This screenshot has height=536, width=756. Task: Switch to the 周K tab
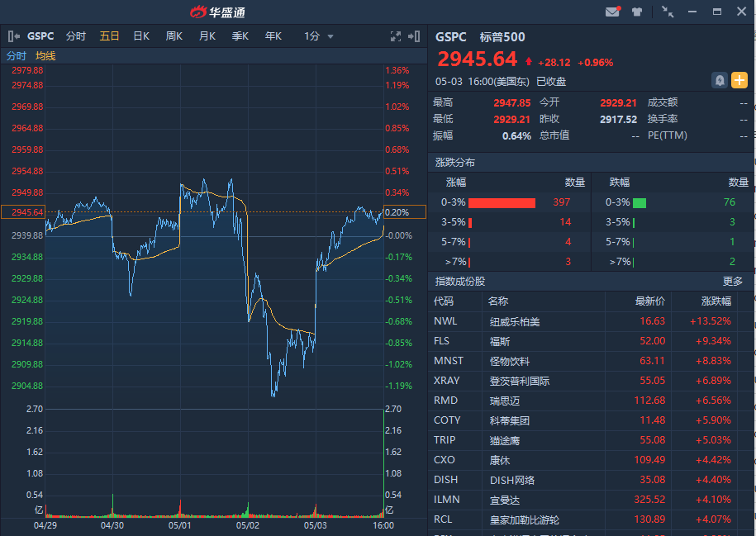[x=174, y=36]
